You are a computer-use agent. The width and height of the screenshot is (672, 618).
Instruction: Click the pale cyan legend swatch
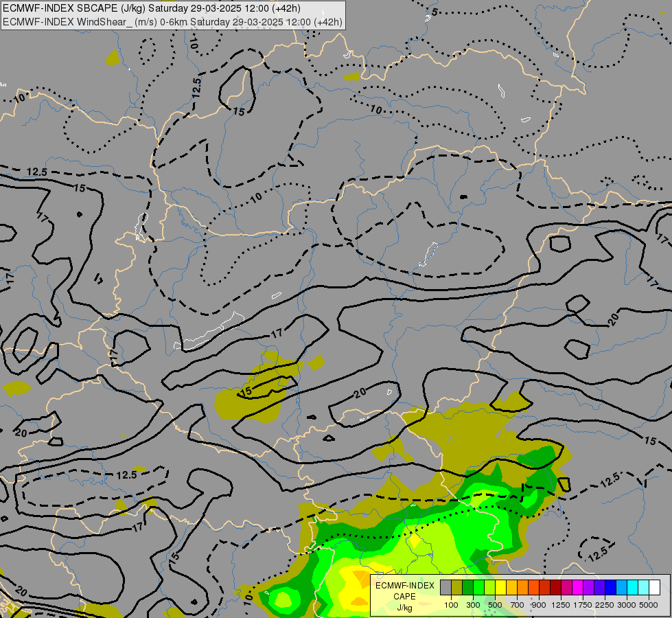(644, 588)
